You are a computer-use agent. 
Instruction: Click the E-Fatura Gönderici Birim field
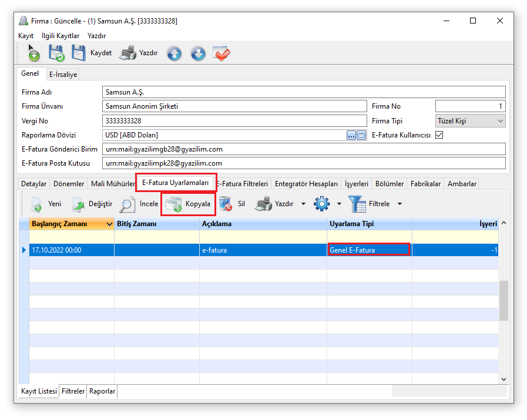304,149
